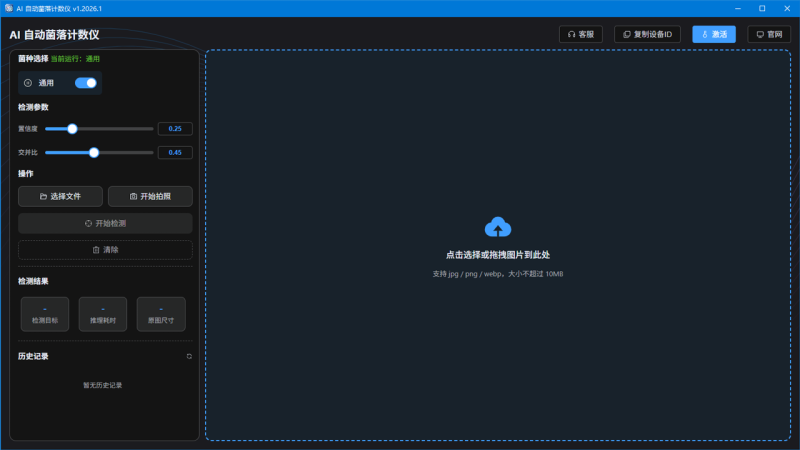Click the app icon in the title bar
This screenshot has width=800, height=450.
[9, 8]
